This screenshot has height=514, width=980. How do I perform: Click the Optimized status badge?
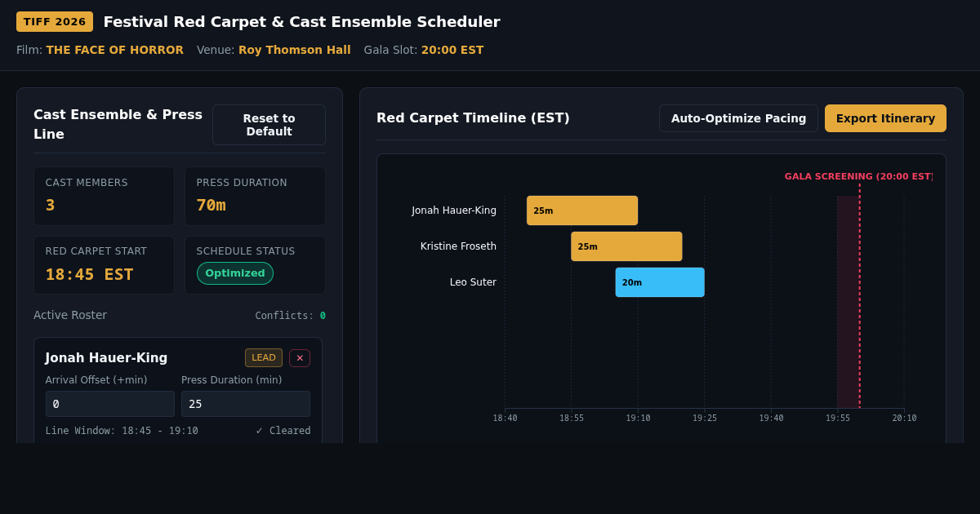pos(235,273)
